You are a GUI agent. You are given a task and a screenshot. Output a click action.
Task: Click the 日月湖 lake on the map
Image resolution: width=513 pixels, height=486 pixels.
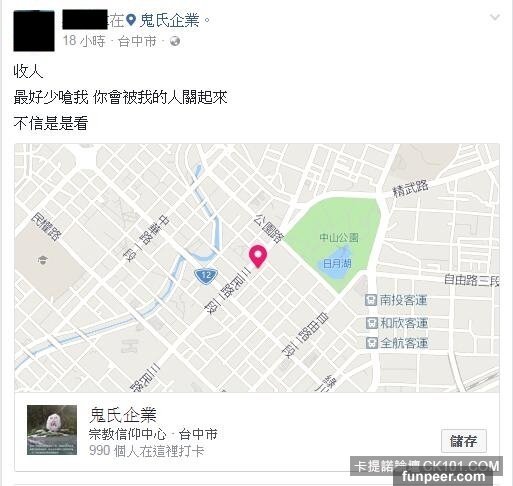tap(337, 263)
